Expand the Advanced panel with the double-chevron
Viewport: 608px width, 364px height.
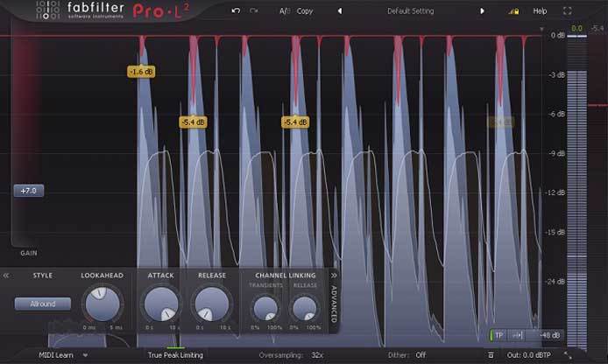(x=334, y=276)
